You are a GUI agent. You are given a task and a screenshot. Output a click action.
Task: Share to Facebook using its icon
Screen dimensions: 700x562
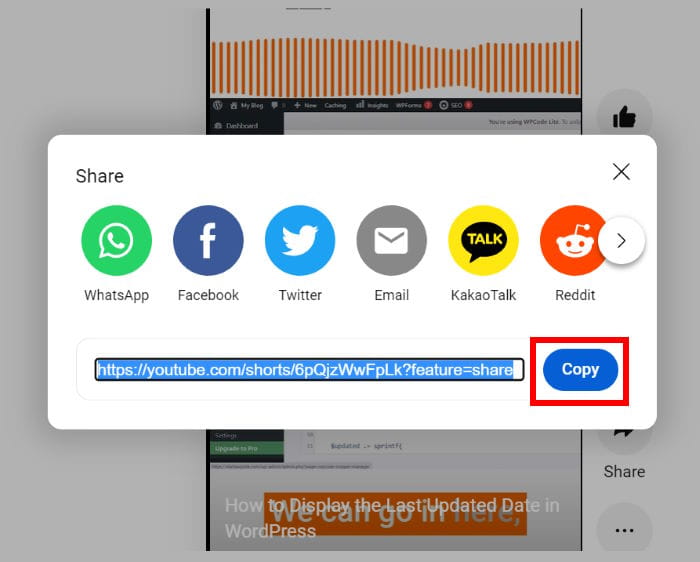(208, 241)
